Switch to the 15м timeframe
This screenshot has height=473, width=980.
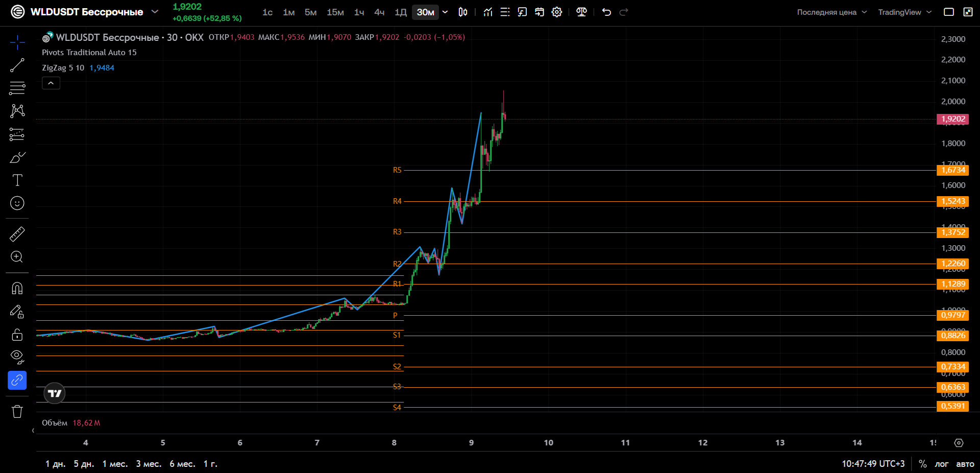[x=335, y=12]
